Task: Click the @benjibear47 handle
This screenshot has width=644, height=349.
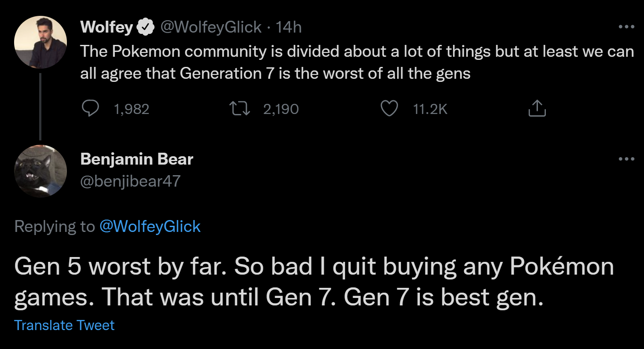Action: click(x=130, y=181)
